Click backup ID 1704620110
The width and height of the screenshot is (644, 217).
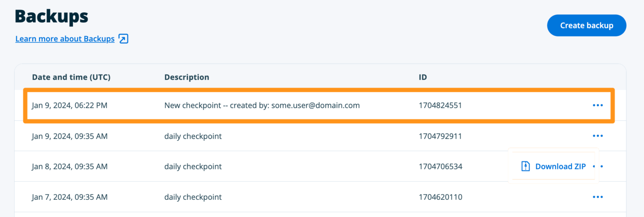click(440, 198)
